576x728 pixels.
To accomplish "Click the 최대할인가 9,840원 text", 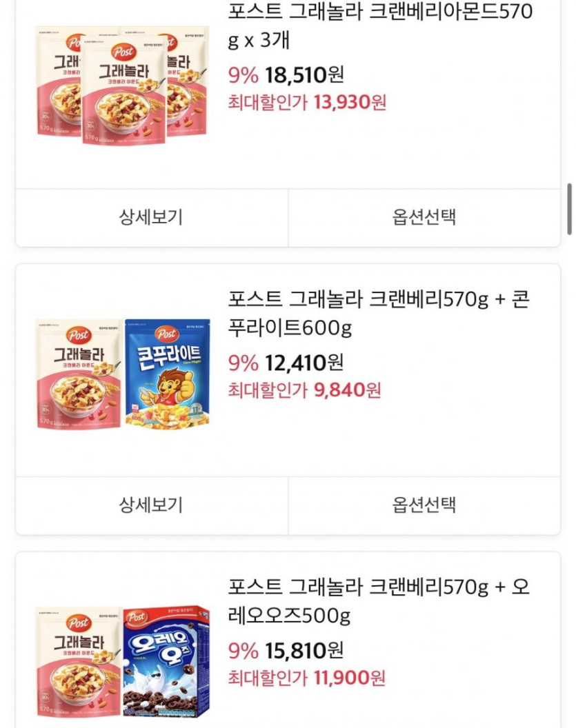I will point(304,390).
